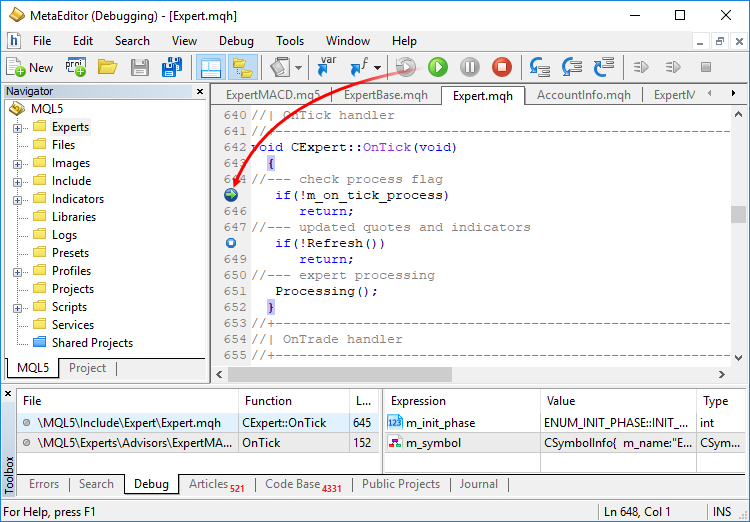Expand the Include folder node

17,182
